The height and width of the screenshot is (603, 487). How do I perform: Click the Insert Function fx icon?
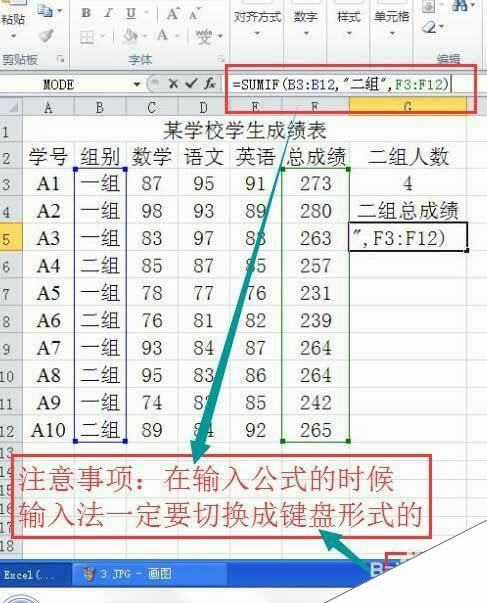210,83
